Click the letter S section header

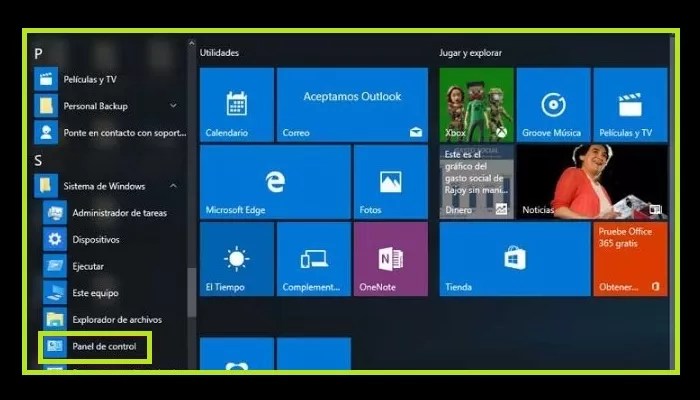(39, 160)
